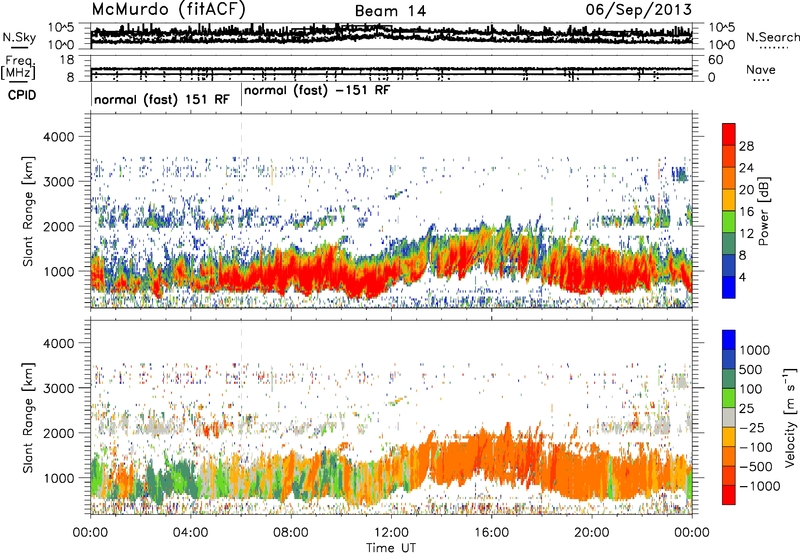Click the "Power [dB]" colorbar label
The width and height of the screenshot is (800, 554).
coord(763,211)
